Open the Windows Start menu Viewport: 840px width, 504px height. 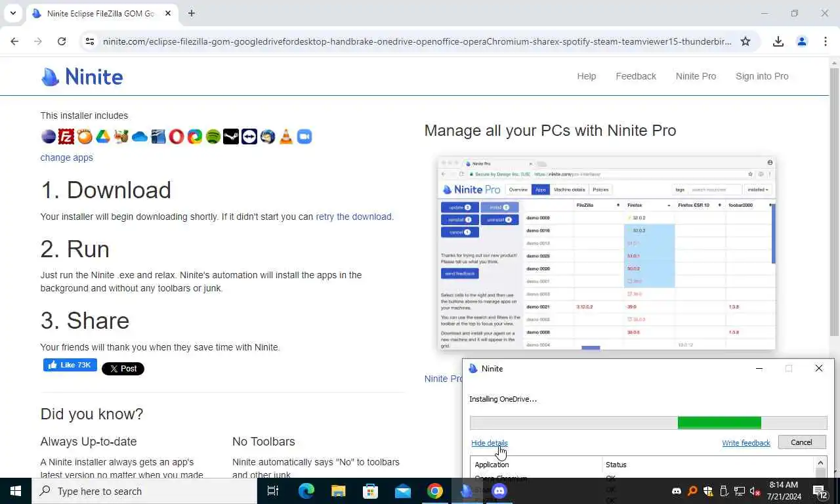16,491
